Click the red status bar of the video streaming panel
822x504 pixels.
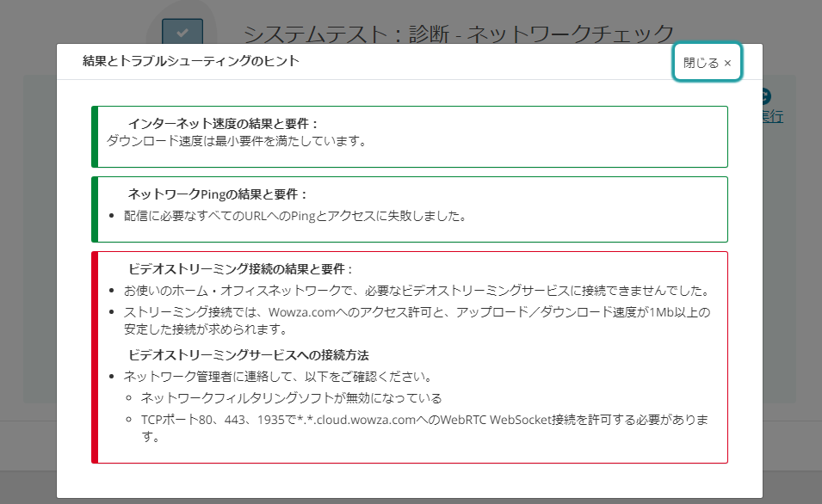click(x=95, y=357)
